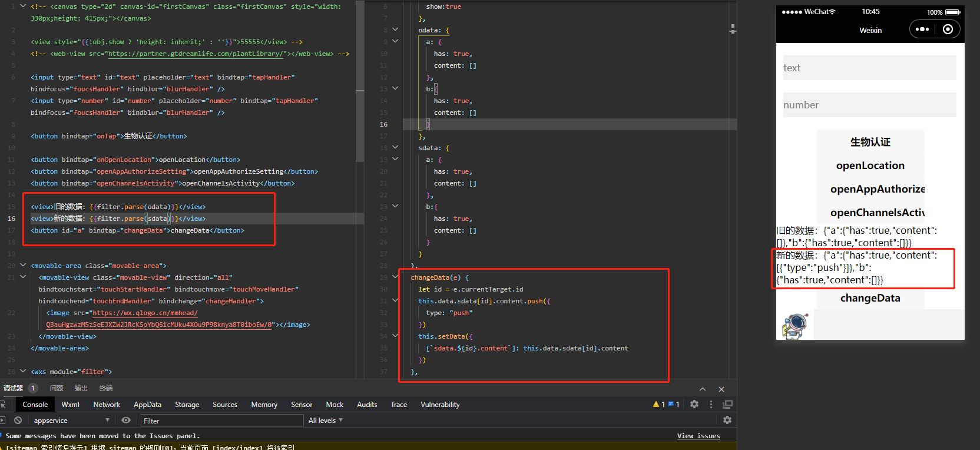Open the Trace tab
This screenshot has height=450, width=980.
(x=399, y=405)
